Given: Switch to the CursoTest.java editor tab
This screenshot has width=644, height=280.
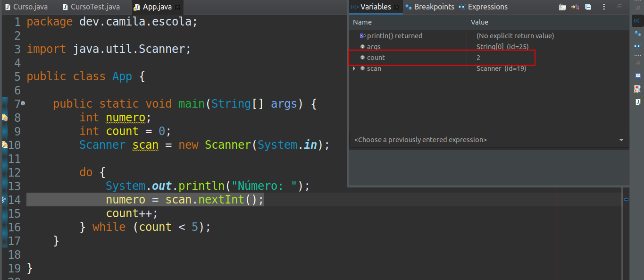Looking at the screenshot, I should coord(91,7).
